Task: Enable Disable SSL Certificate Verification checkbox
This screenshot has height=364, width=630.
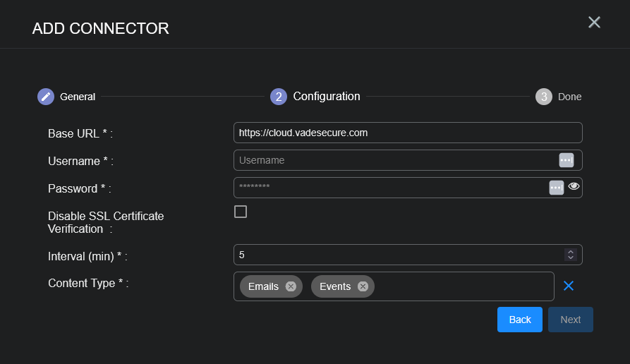Action: (241, 212)
